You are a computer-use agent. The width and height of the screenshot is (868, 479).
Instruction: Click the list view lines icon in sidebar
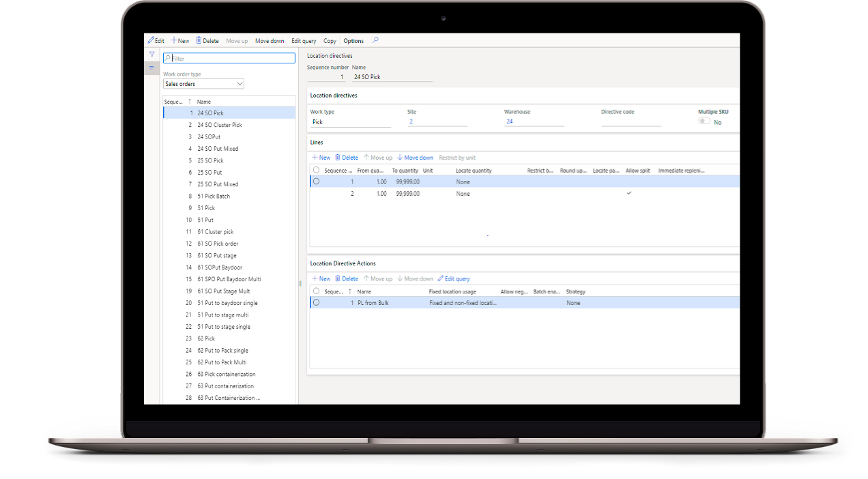click(x=152, y=68)
